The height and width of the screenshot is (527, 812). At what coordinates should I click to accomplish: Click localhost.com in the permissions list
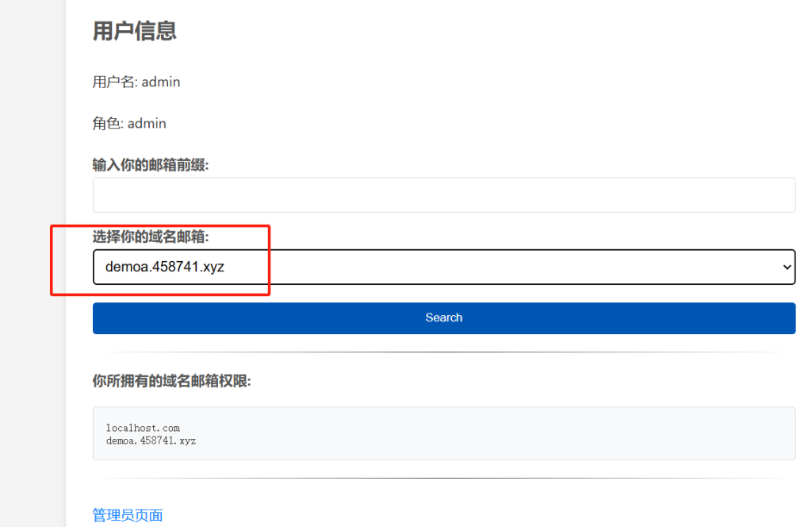(x=143, y=428)
